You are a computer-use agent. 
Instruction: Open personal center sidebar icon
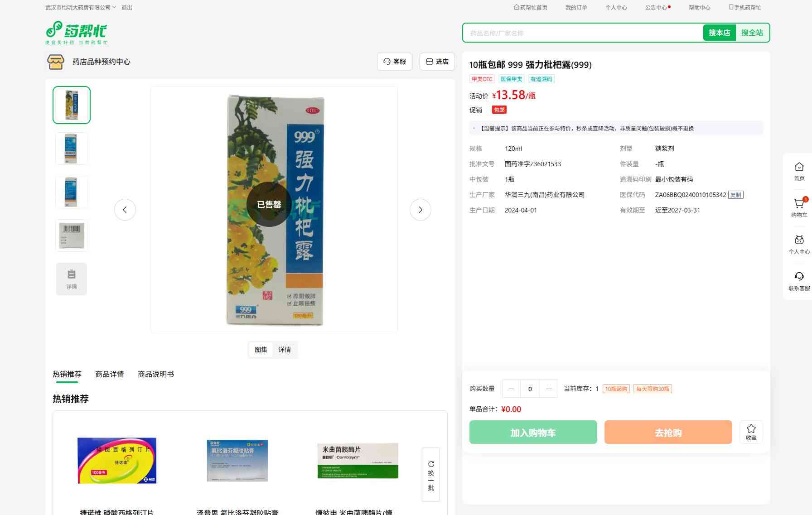tap(799, 245)
